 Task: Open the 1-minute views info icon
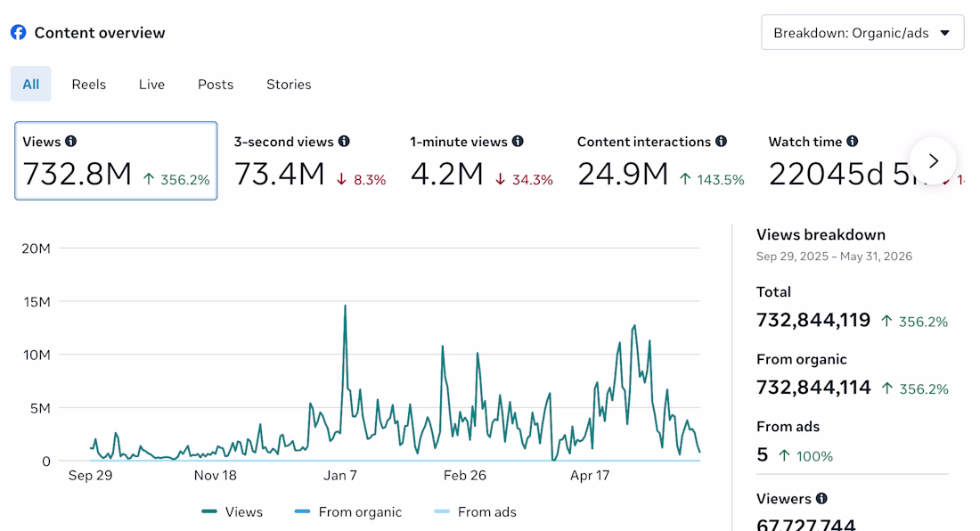519,141
